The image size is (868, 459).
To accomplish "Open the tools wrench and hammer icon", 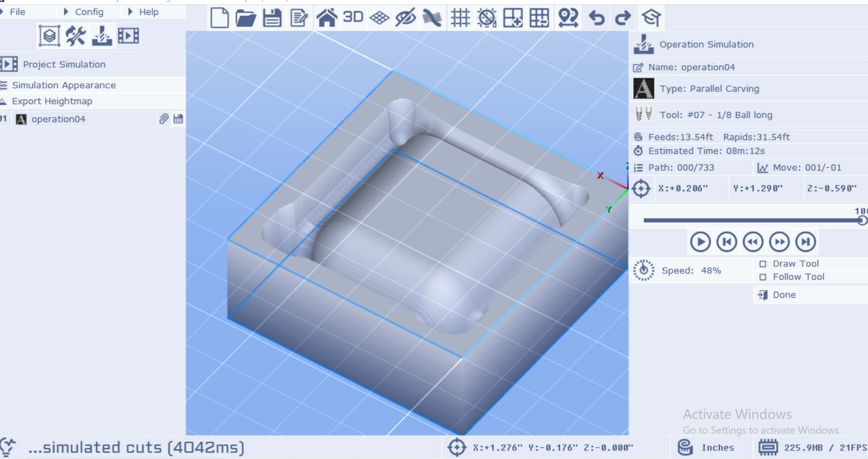I will point(76,35).
